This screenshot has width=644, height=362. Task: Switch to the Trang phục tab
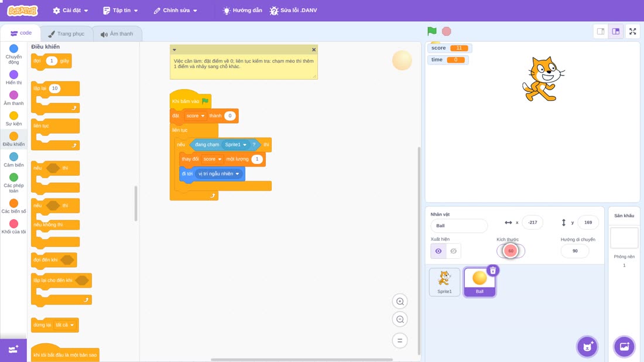point(66,34)
